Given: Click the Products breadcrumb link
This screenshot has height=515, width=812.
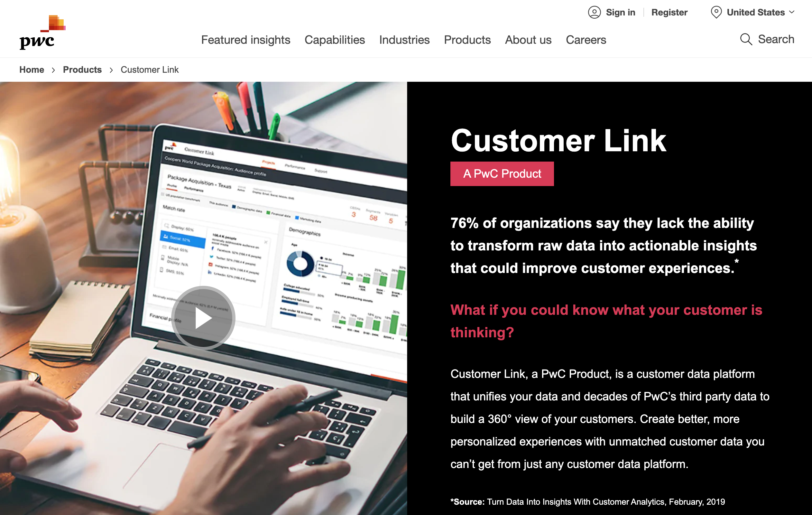Looking at the screenshot, I should [x=82, y=70].
